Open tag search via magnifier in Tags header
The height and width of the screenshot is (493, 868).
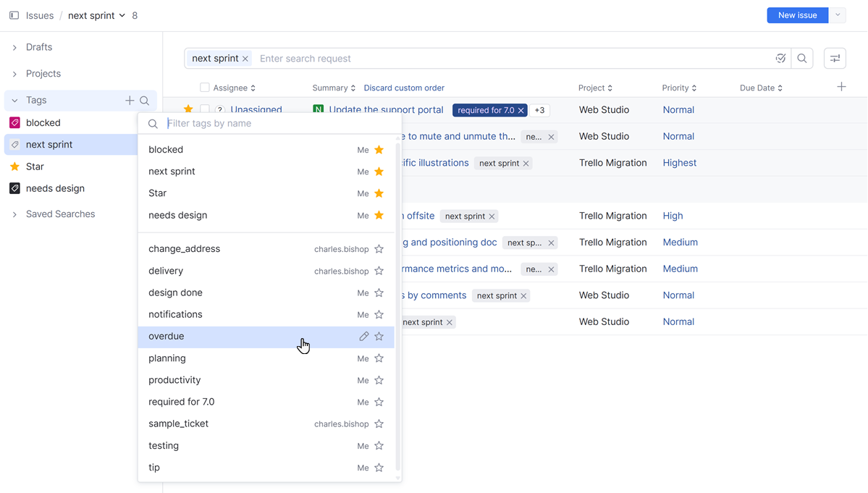coord(145,100)
